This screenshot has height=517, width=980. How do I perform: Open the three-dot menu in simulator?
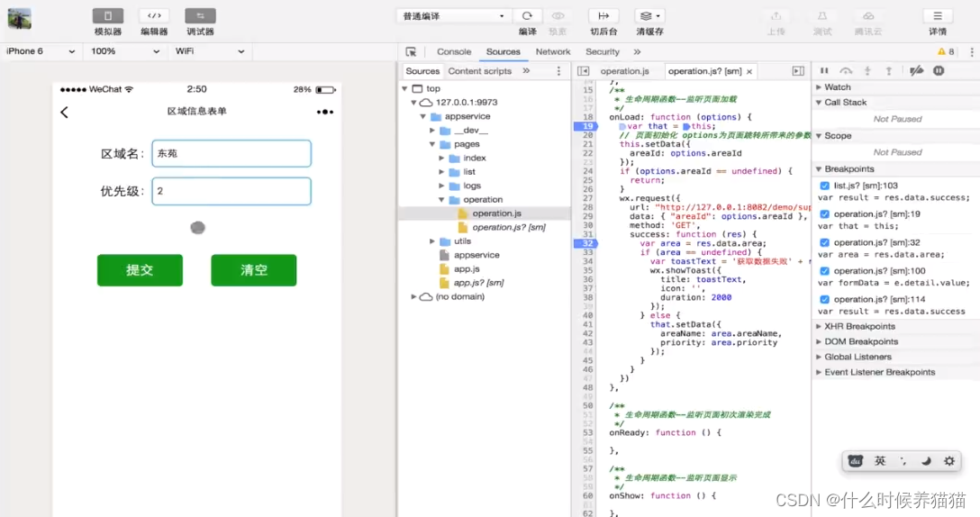pyautogui.click(x=325, y=112)
